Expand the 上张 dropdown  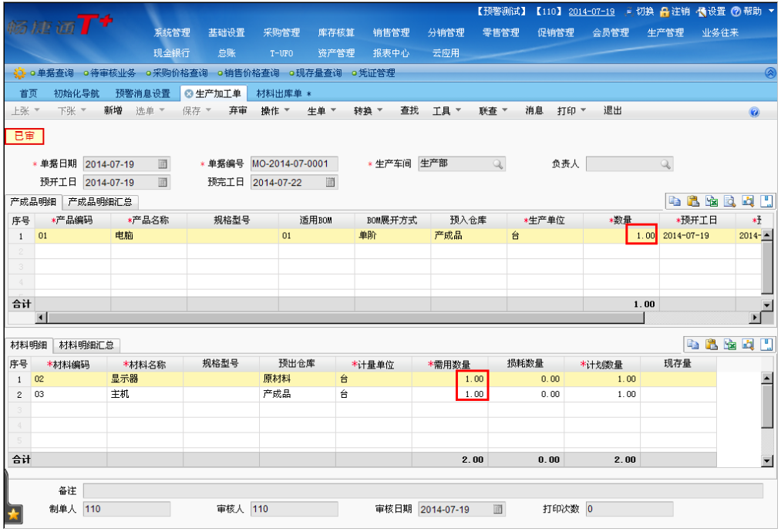click(37, 110)
